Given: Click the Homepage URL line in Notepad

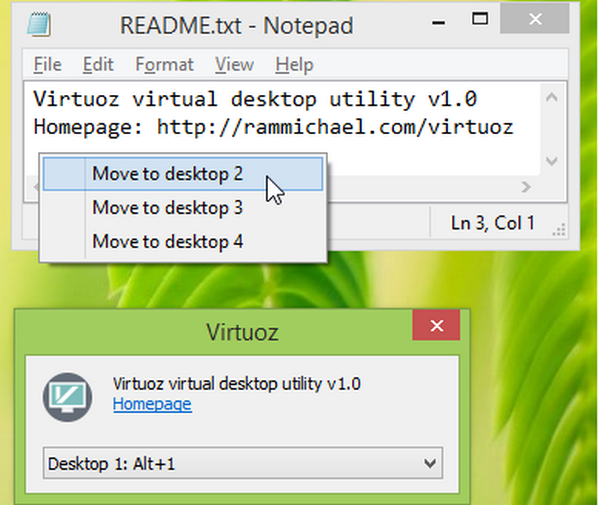Looking at the screenshot, I should click(x=273, y=127).
